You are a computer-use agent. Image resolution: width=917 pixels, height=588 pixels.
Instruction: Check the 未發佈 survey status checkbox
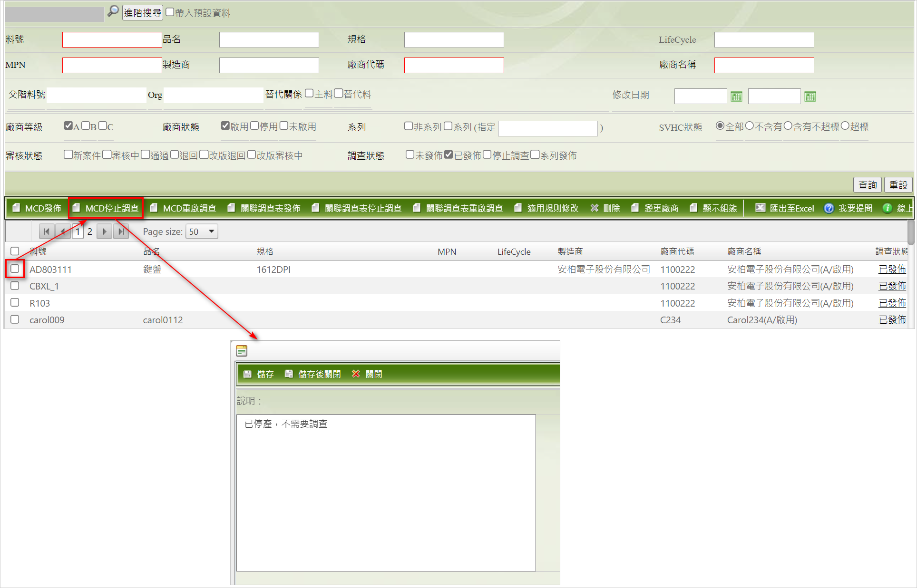410,154
